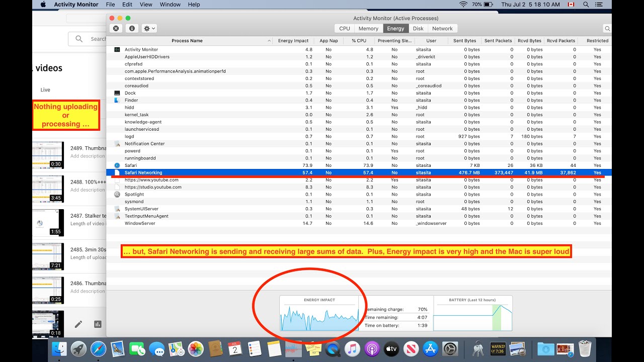Open the View menu
Image resolution: width=644 pixels, height=362 pixels.
pyautogui.click(x=146, y=5)
